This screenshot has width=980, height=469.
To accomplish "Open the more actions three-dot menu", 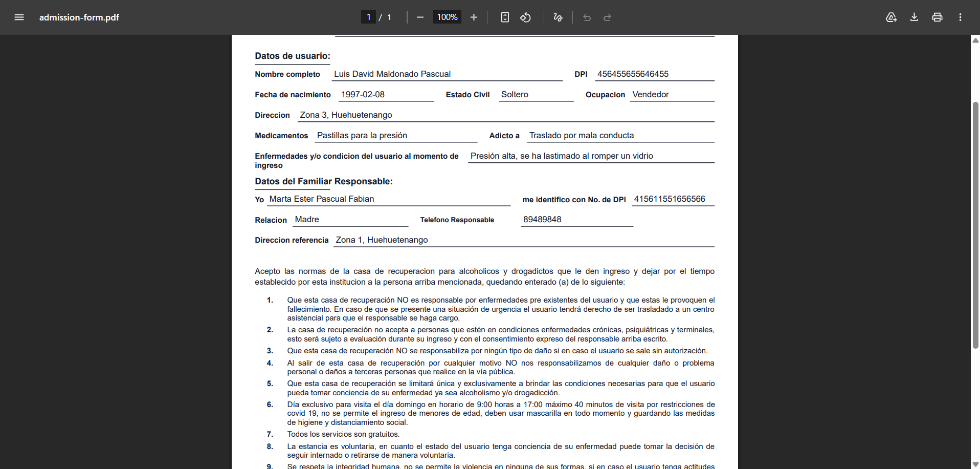I will [x=960, y=17].
